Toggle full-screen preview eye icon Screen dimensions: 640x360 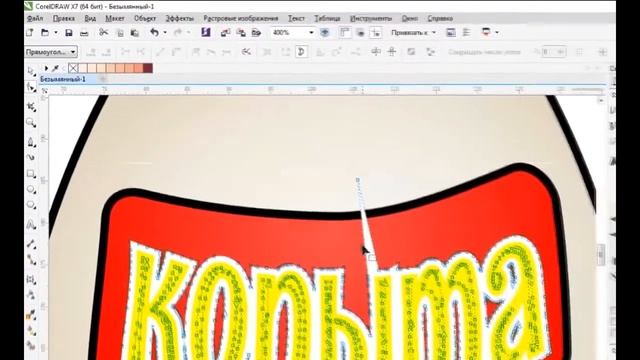coord(325,33)
